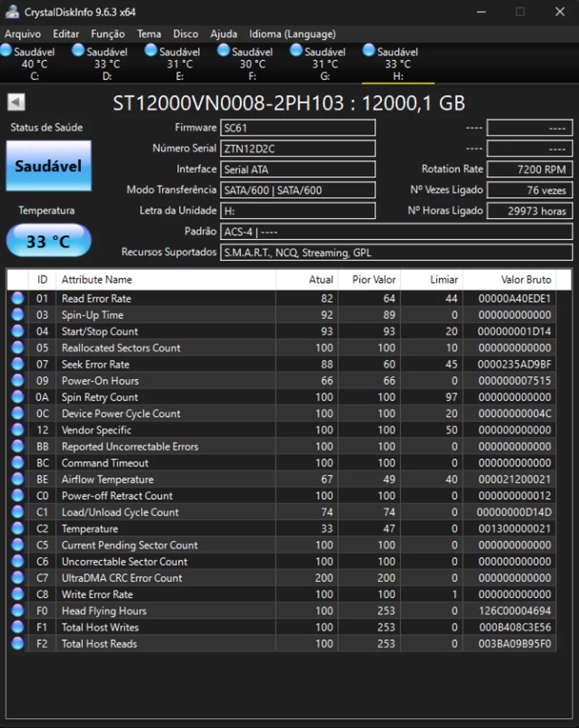Open the Arquivo menu

tap(23, 34)
